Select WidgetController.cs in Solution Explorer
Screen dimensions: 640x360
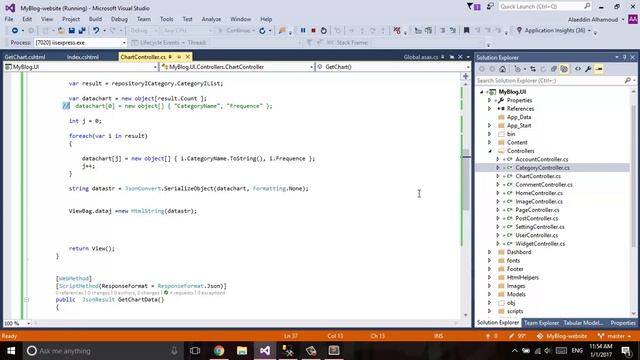(x=540, y=244)
